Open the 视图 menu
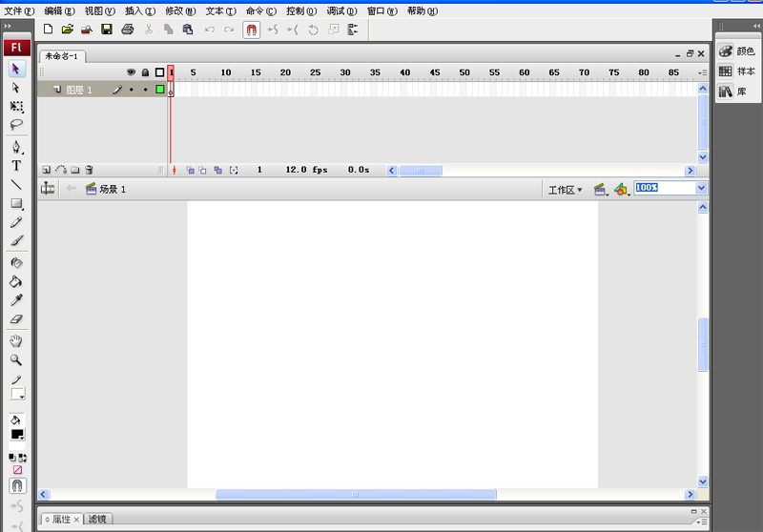The width and height of the screenshot is (763, 532). [100, 11]
